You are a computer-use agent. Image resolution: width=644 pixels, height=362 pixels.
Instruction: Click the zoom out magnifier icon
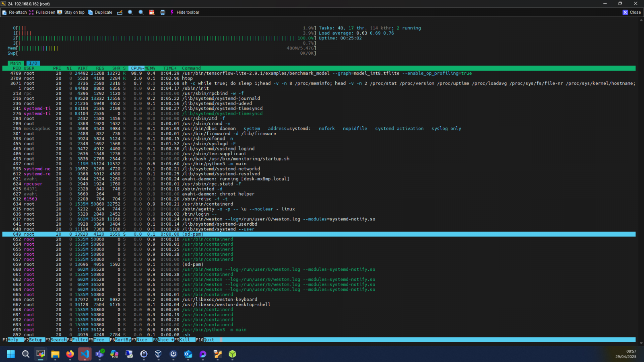tap(141, 12)
